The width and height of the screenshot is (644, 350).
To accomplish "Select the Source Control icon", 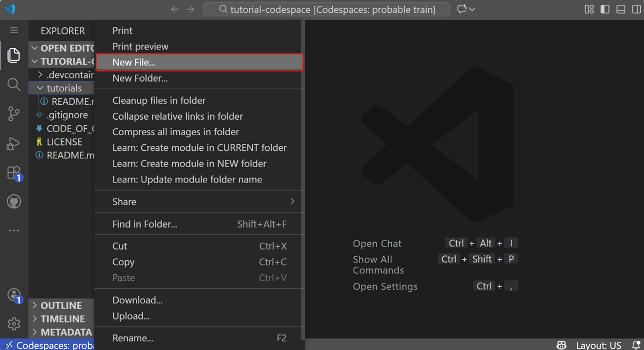I will click(x=14, y=113).
